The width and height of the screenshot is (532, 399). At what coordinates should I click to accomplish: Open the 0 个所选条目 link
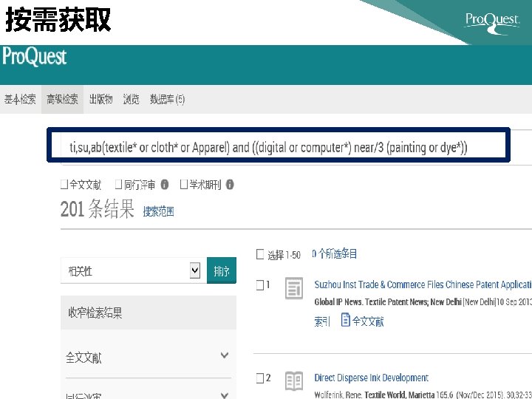(x=335, y=253)
